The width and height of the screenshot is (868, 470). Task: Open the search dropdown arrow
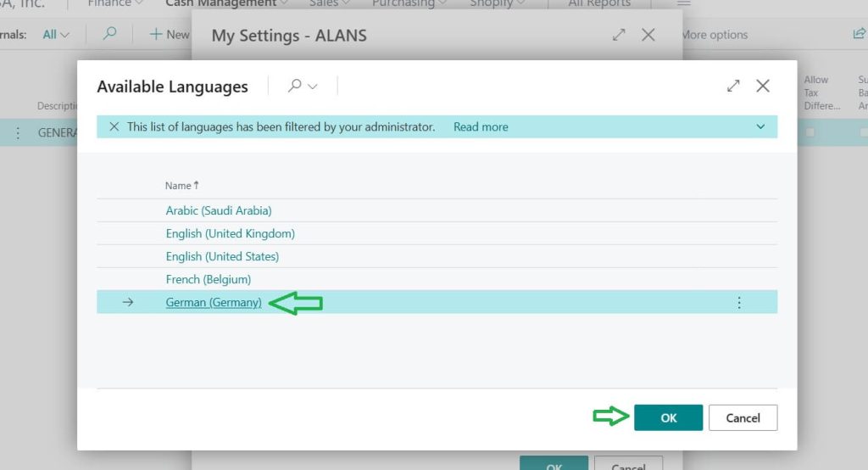pyautogui.click(x=313, y=87)
